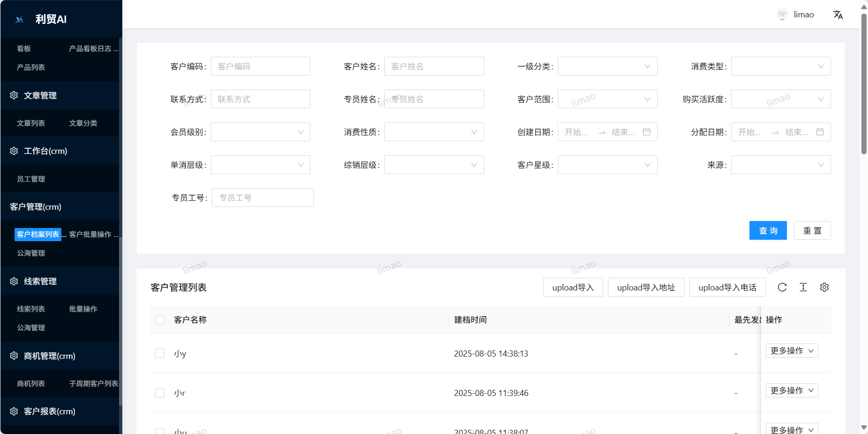
Task: Refresh the customer list table
Action: [x=782, y=287]
